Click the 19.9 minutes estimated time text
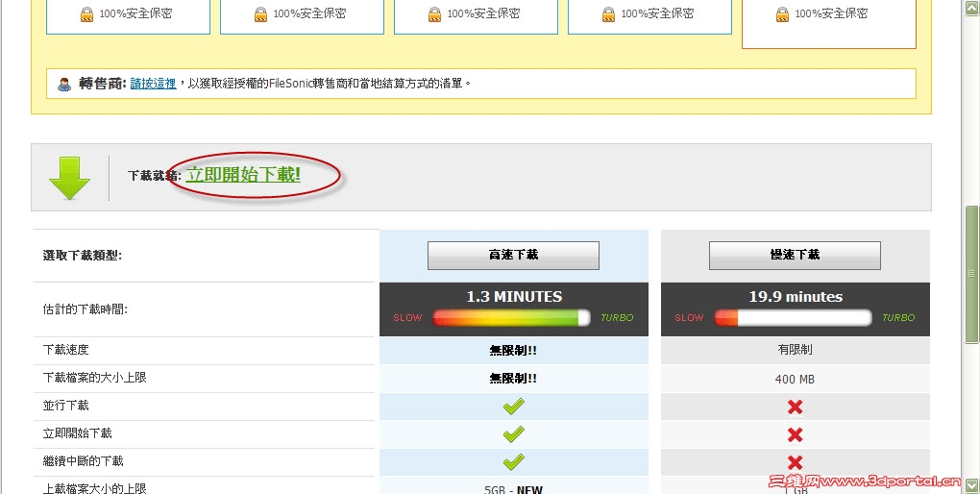980x494 pixels. (x=796, y=296)
